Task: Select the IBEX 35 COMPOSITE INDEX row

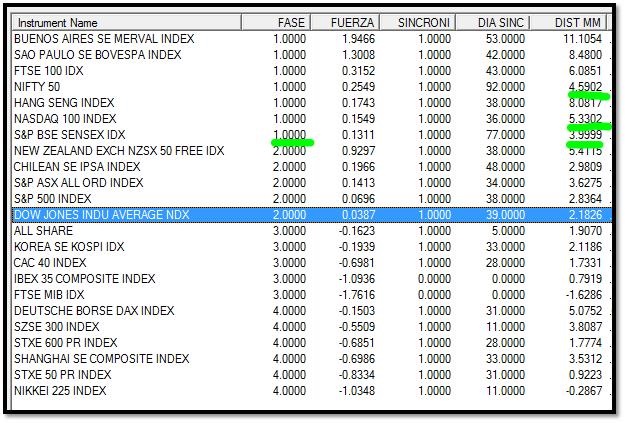Action: 312,278
